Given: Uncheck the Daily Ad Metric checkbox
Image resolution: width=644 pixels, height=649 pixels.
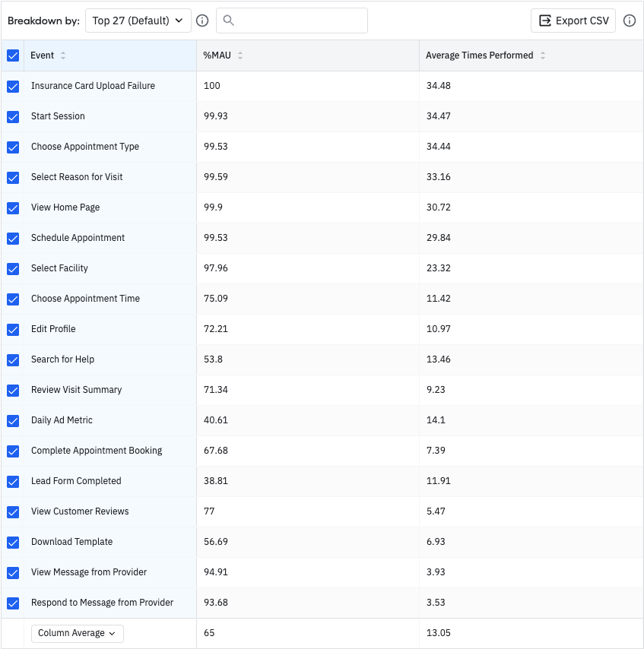Looking at the screenshot, I should pyautogui.click(x=13, y=421).
